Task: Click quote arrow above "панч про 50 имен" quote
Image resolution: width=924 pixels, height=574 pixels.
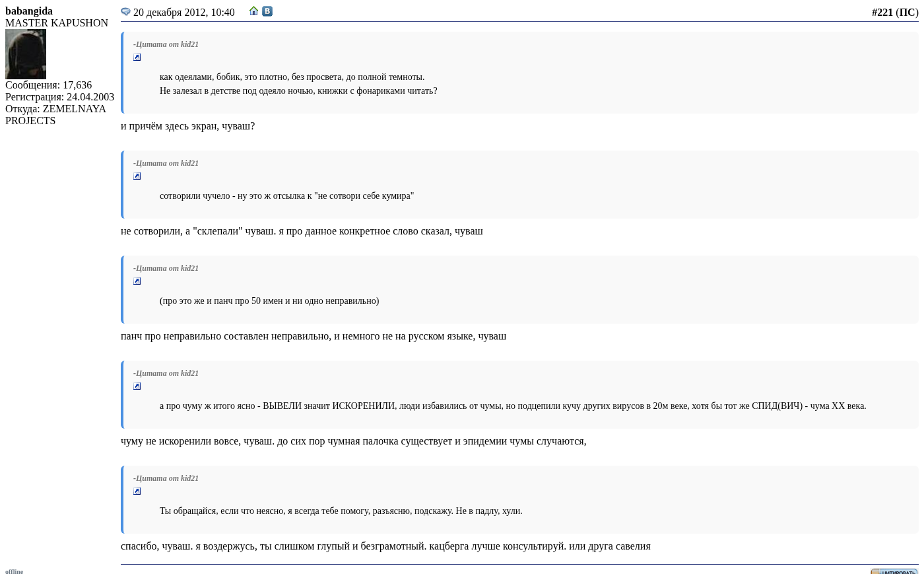Action: coord(137,281)
